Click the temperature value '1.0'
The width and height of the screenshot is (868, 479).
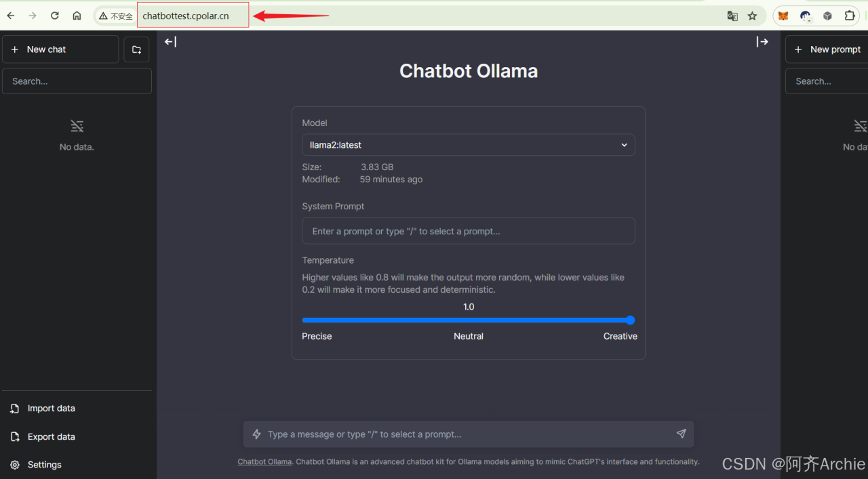pos(469,307)
